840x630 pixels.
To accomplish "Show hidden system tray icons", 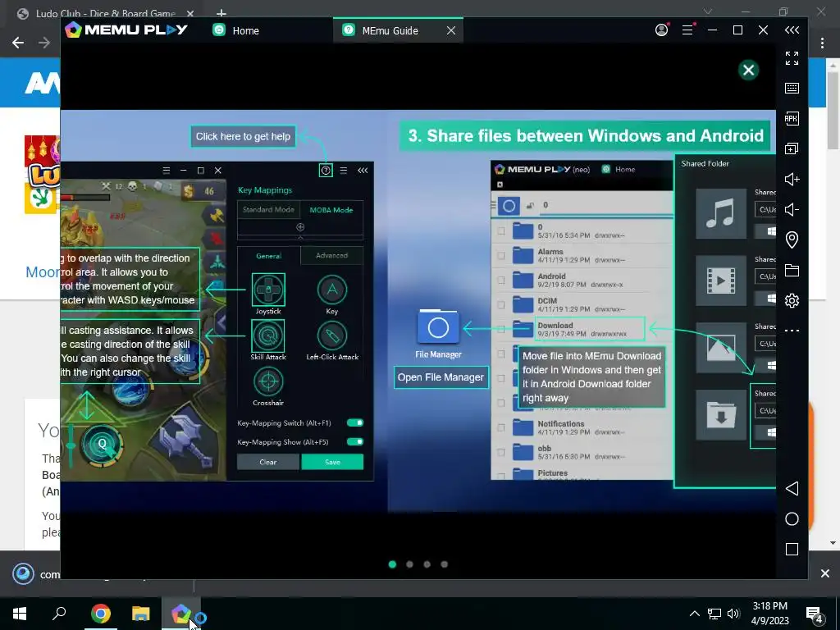I will pyautogui.click(x=694, y=614).
